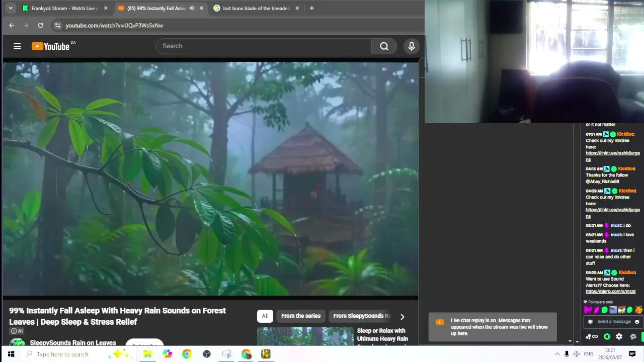Screen dimensions: 644x362
Task: Open the tab search dropdown arrow
Action: (x=11, y=8)
